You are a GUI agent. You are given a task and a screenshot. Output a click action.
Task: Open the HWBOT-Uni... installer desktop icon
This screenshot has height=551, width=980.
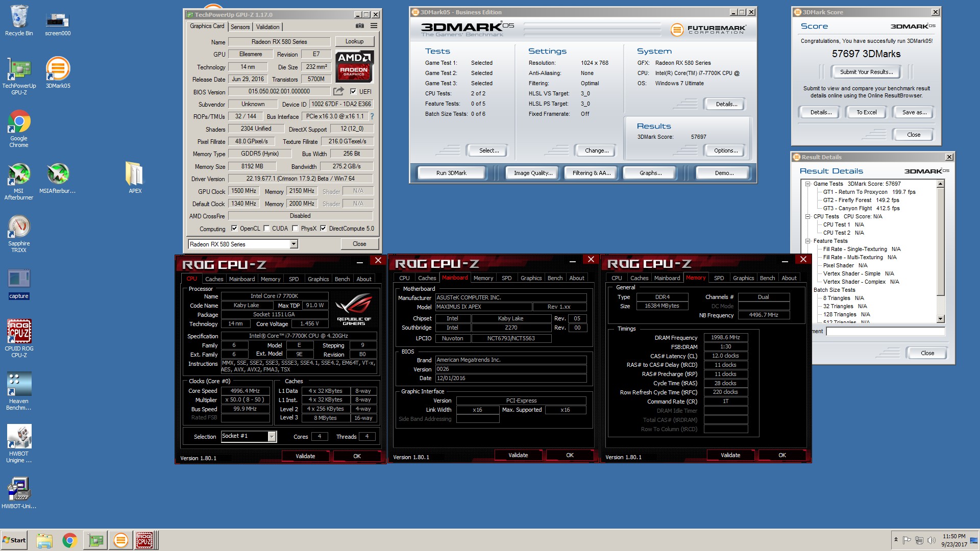19,493
